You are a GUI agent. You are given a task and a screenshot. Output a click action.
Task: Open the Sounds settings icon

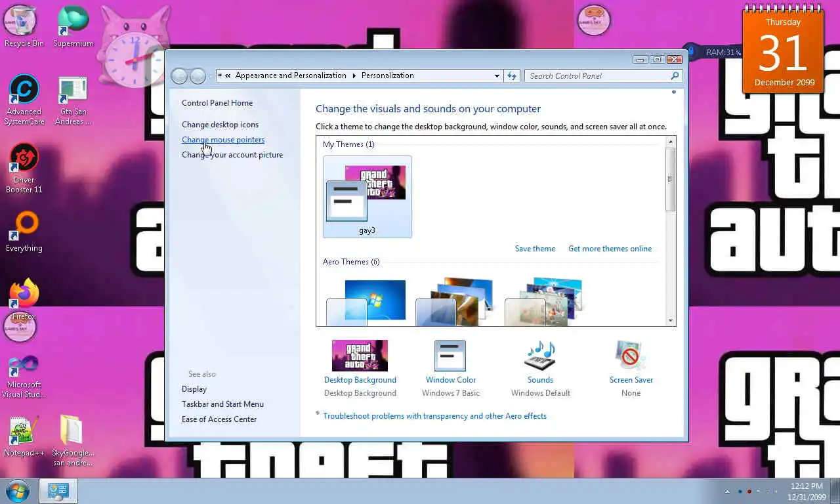[x=540, y=355]
